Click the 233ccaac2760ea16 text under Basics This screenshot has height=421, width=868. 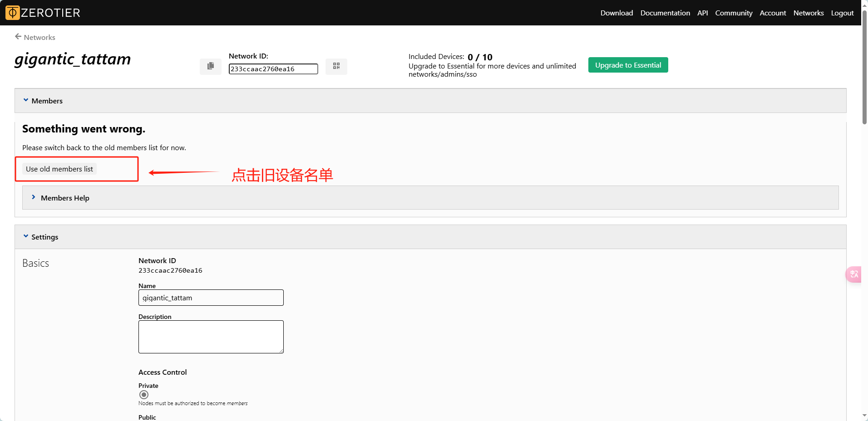[170, 270]
